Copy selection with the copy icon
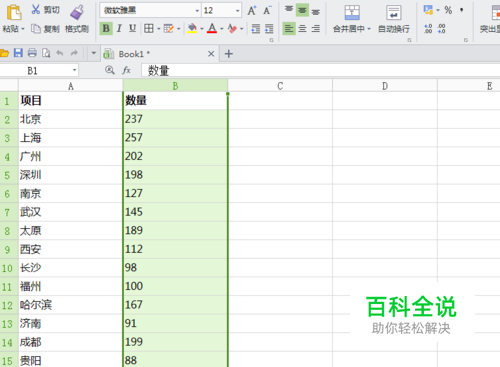500x367 pixels. point(36,29)
